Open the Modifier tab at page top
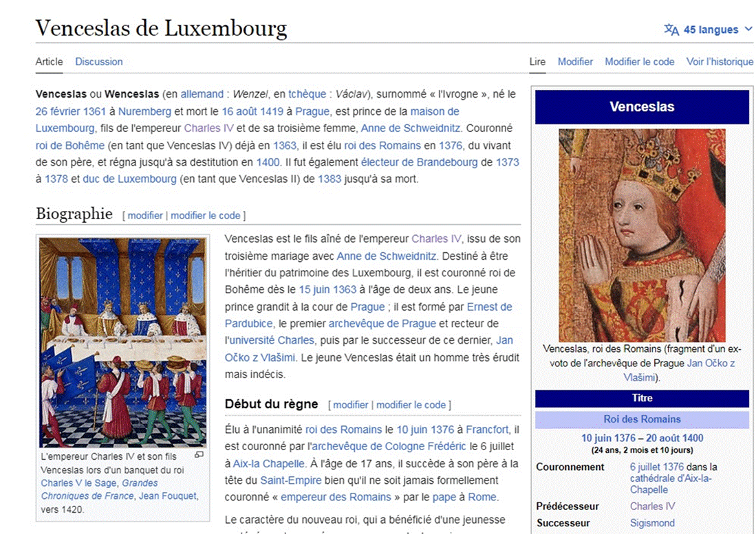 click(x=575, y=62)
